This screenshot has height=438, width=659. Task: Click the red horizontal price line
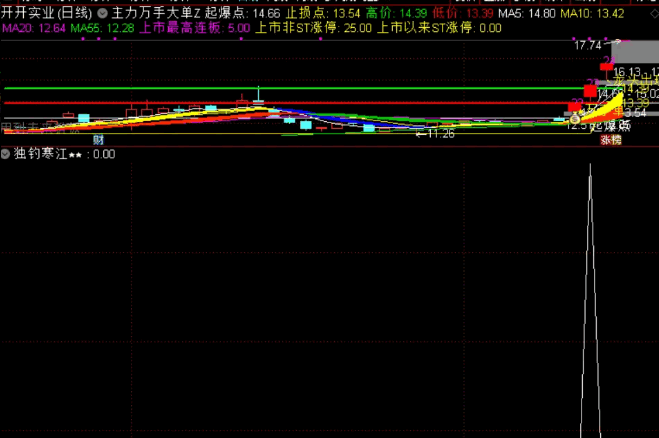tap(286, 103)
